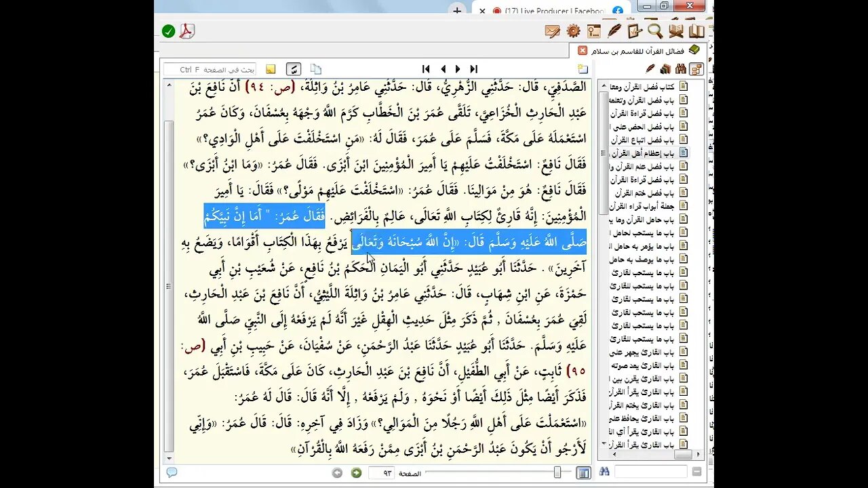
Task: Click the window search toolbar icon
Action: click(594, 31)
